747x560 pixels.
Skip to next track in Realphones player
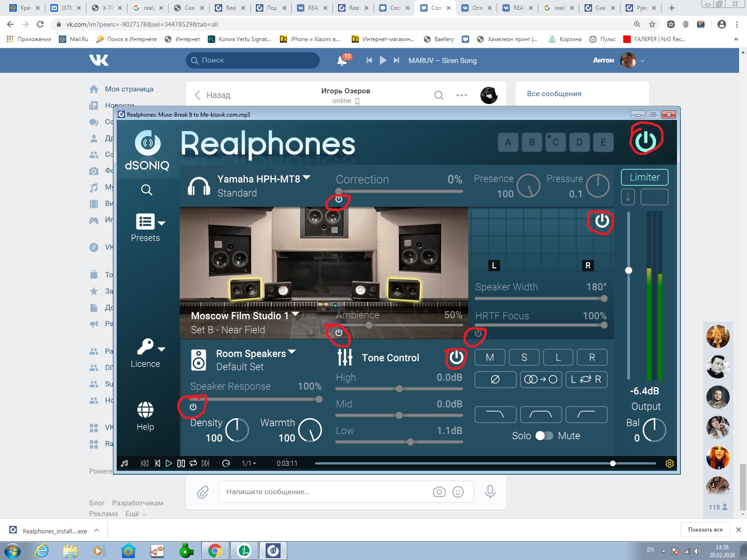[x=205, y=463]
